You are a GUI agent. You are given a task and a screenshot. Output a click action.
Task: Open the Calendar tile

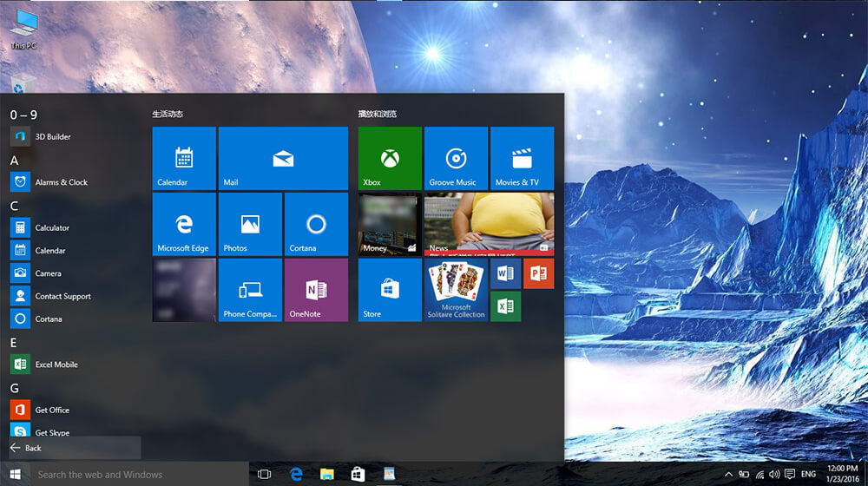point(184,158)
